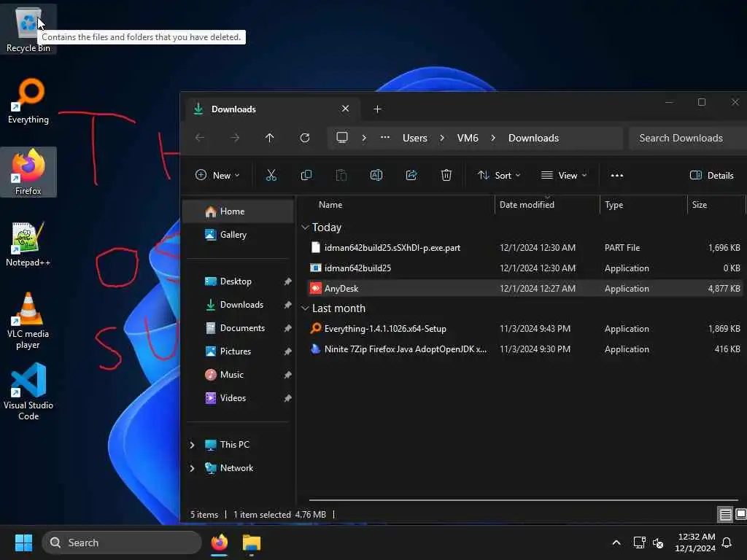Click VM6 in the address breadcrumb
Screen dimensions: 747x560
click(468, 138)
